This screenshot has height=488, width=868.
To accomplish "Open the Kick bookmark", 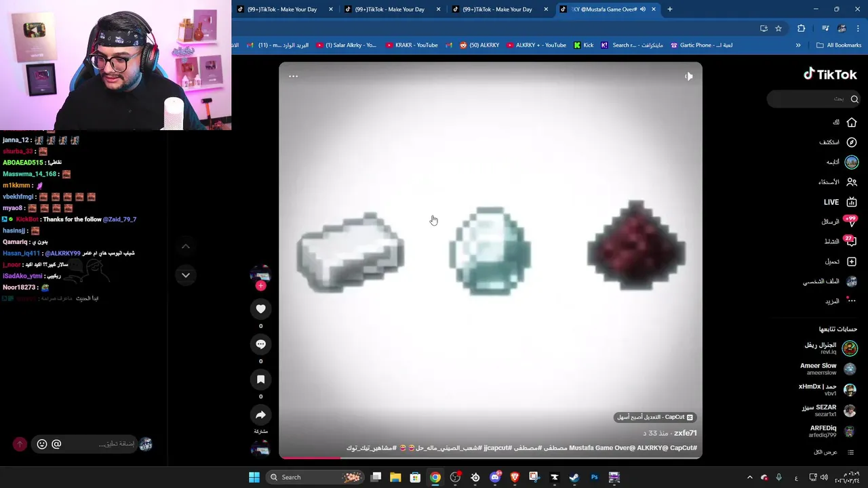I will (x=583, y=45).
